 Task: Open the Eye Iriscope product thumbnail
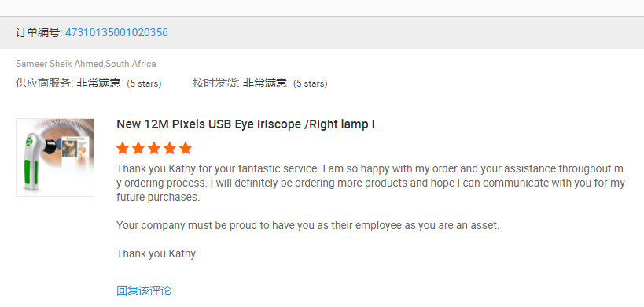pos(54,157)
